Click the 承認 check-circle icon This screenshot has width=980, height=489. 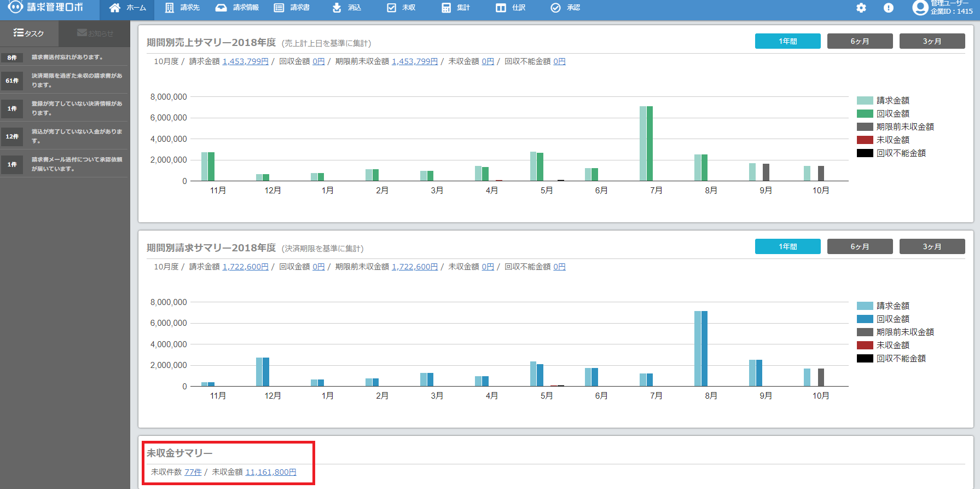coord(555,8)
